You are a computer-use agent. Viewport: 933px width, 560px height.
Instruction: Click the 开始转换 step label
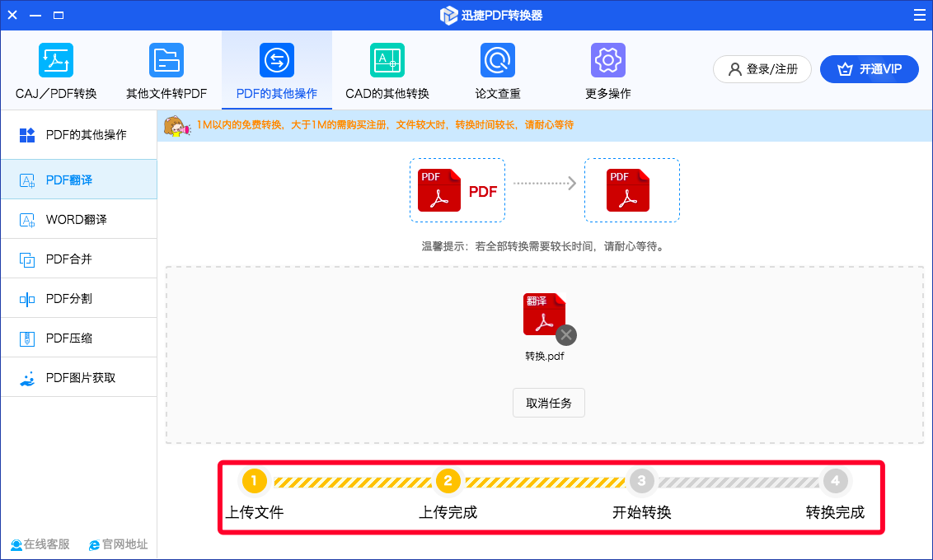point(642,512)
